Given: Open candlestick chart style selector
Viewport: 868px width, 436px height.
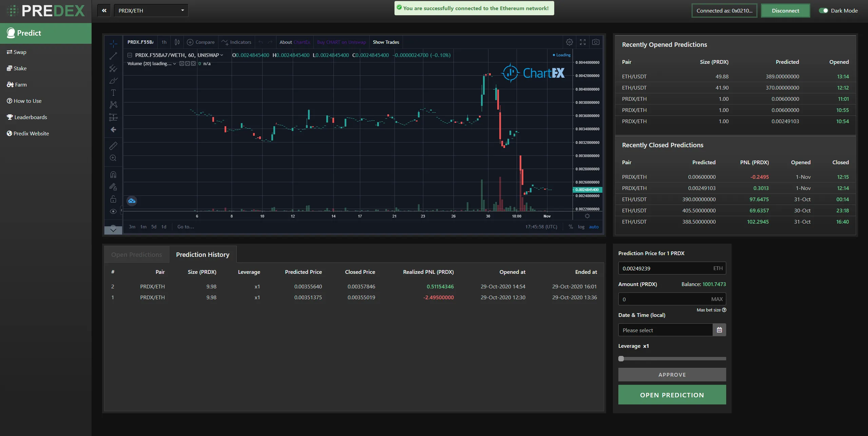Looking at the screenshot, I should (x=177, y=42).
